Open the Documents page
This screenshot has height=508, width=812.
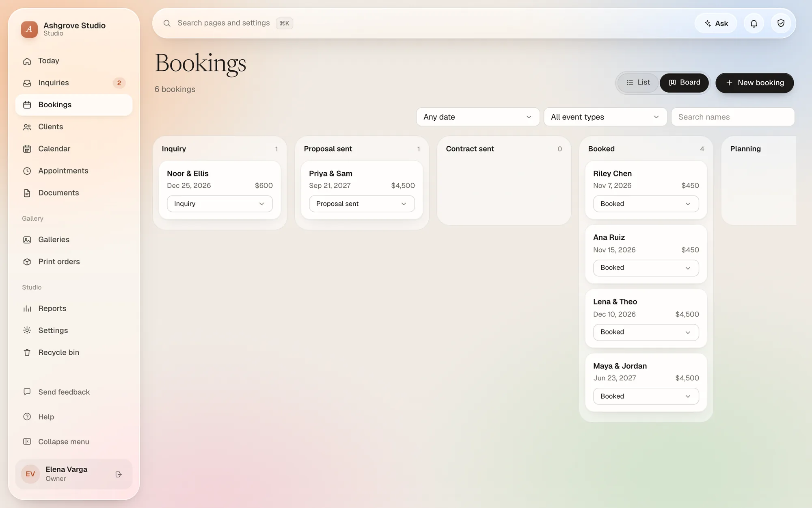coord(74,193)
